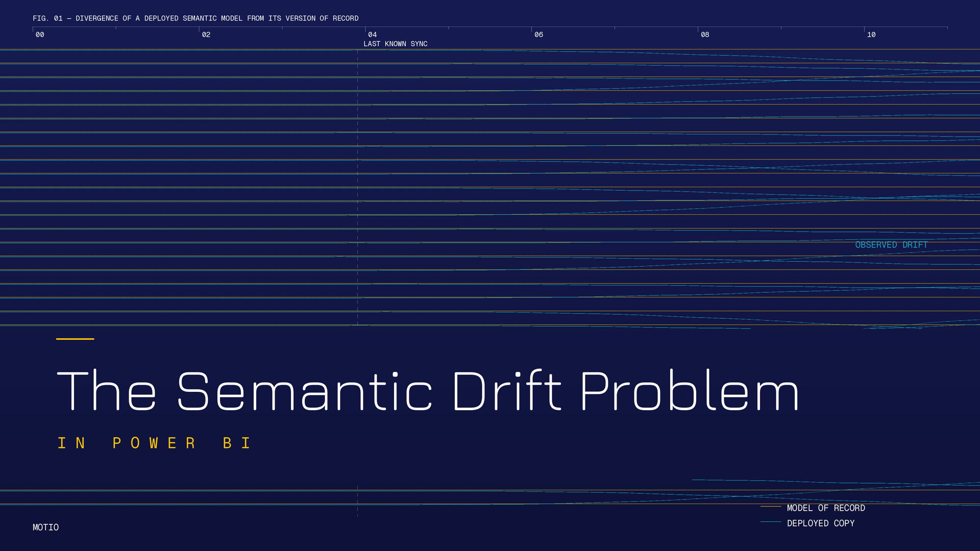Click the '06' axis tick label
This screenshot has height=551, width=980.
(x=539, y=35)
